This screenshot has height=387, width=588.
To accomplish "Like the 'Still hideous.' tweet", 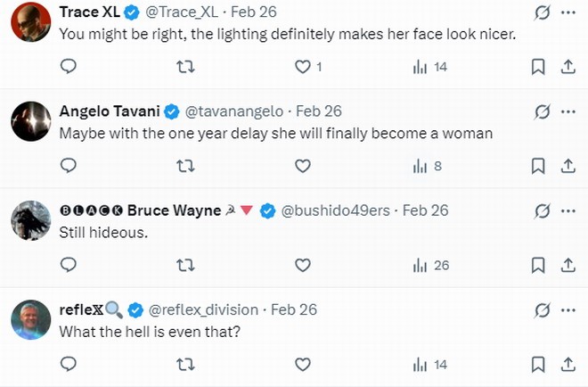I will (303, 265).
